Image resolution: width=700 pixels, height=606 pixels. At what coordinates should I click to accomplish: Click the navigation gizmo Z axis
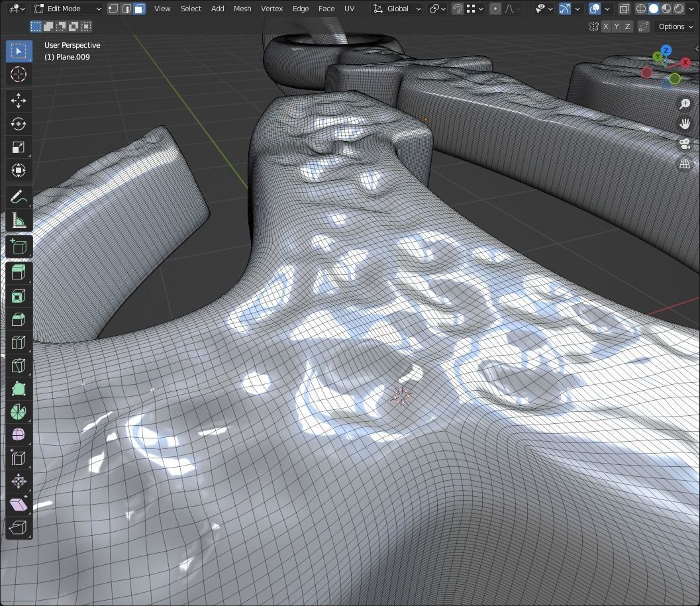tap(666, 50)
